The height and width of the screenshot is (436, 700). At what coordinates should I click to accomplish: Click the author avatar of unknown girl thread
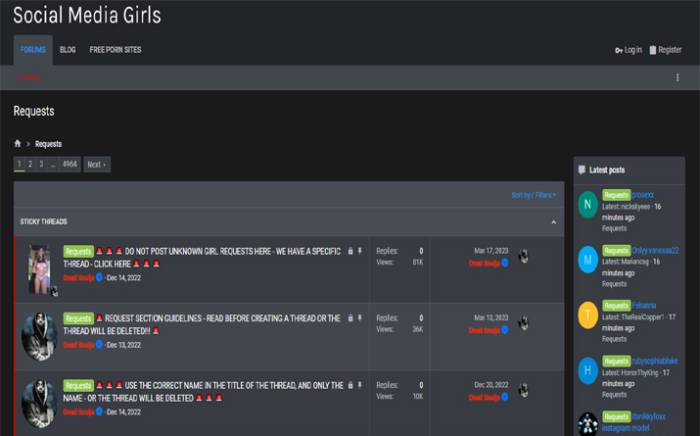tap(39, 270)
